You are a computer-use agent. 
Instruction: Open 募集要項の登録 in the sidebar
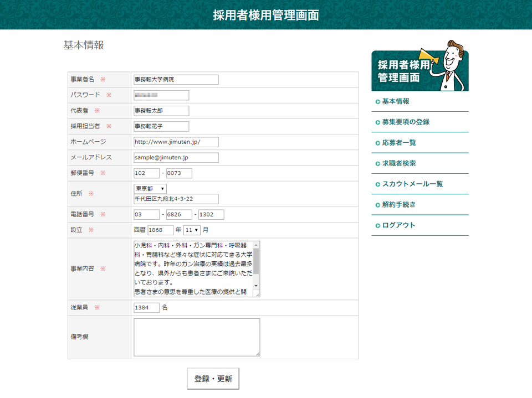point(406,122)
